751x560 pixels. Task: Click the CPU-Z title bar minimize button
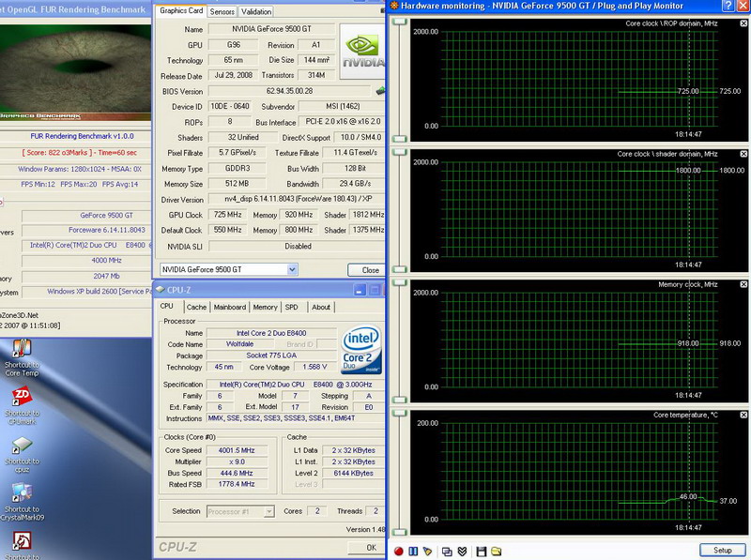click(x=360, y=290)
